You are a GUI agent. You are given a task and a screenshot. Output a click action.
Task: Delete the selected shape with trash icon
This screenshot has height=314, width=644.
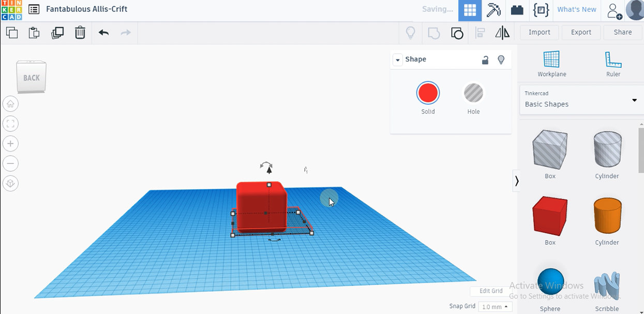80,33
